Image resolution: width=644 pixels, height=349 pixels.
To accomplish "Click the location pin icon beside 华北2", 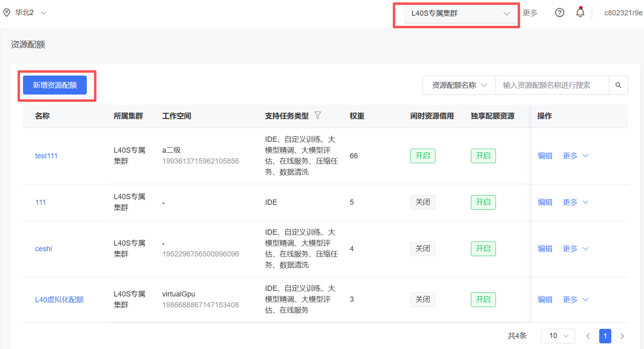I will coord(6,13).
